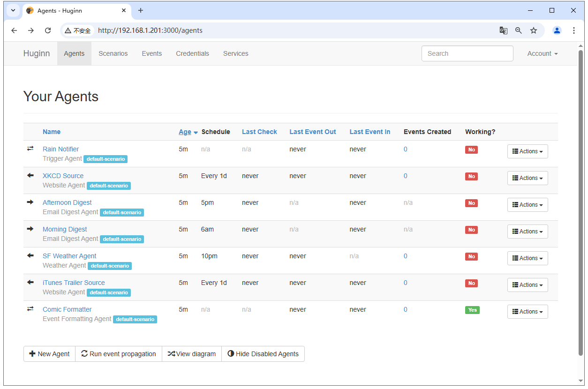Focus the Search input field
Viewport: 588px width, 389px height.
[467, 53]
